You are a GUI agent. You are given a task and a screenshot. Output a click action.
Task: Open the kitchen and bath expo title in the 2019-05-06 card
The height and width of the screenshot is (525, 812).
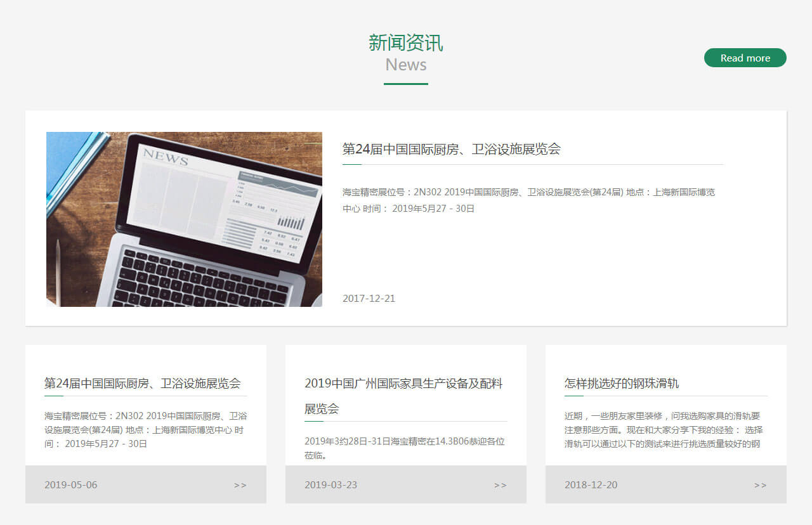[x=142, y=383]
